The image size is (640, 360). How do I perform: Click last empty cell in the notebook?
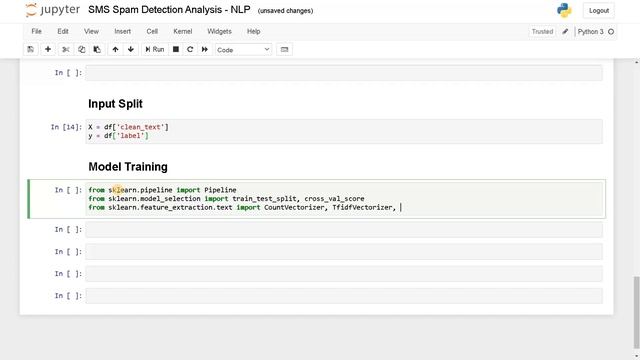coord(344,296)
